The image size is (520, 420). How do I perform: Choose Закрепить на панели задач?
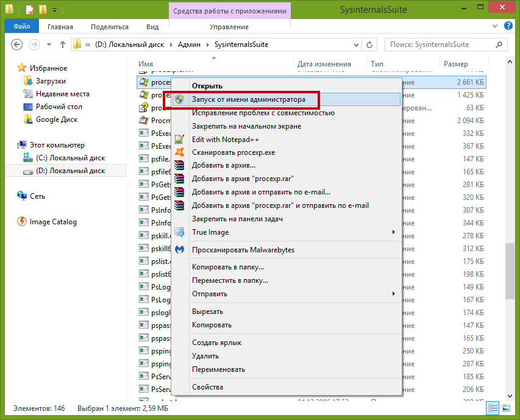coord(286,219)
